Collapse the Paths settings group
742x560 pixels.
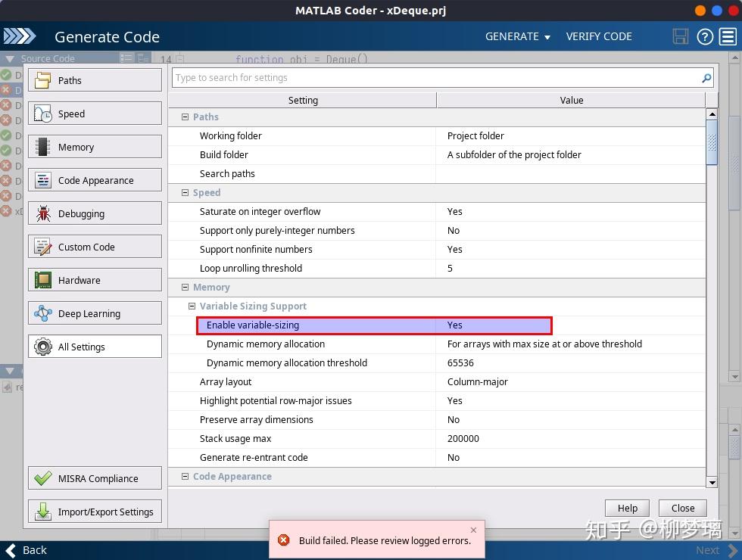pyautogui.click(x=185, y=117)
